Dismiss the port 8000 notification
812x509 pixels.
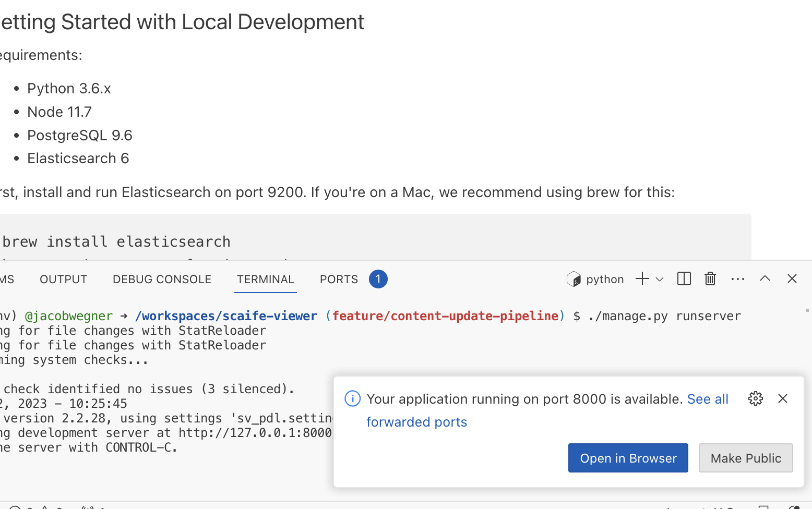pos(783,399)
